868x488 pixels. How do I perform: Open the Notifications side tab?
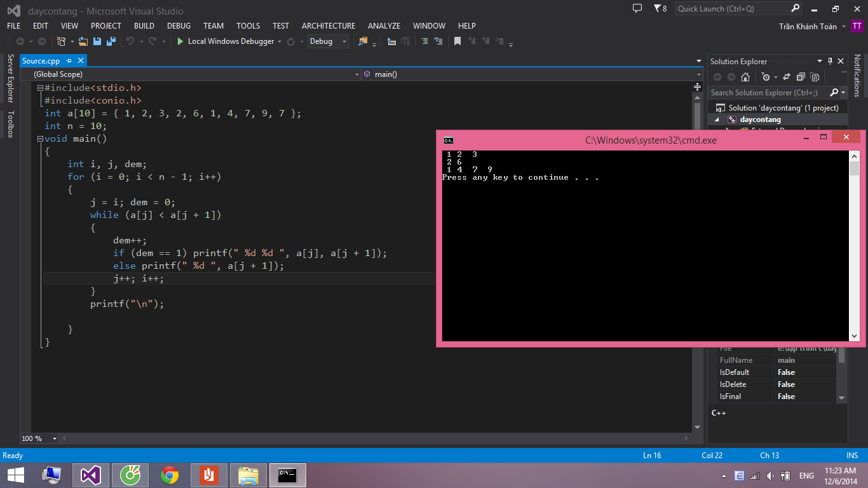click(857, 76)
